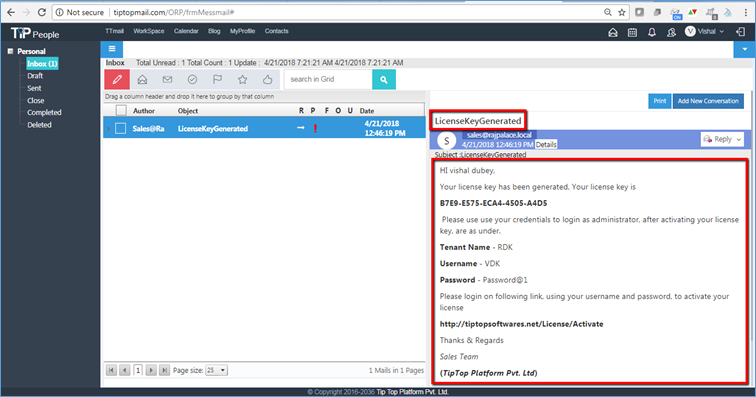
Task: Click the teal search magnifier button
Action: point(384,80)
